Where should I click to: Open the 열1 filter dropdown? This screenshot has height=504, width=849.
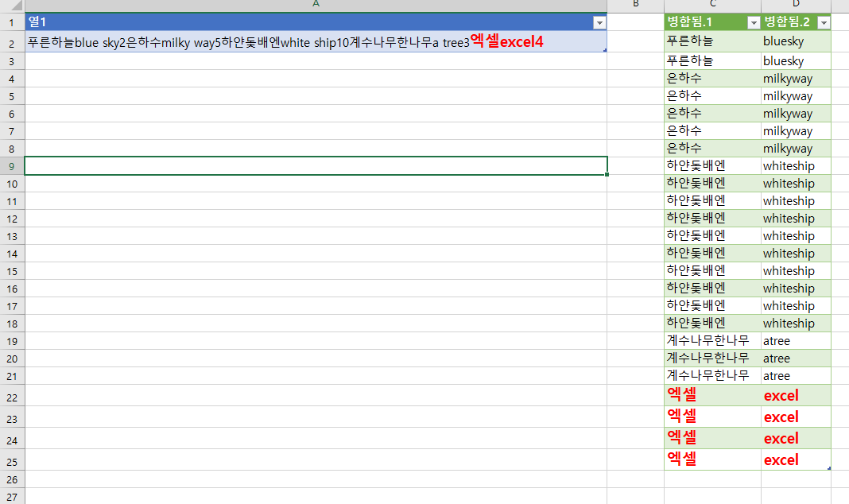coord(599,23)
